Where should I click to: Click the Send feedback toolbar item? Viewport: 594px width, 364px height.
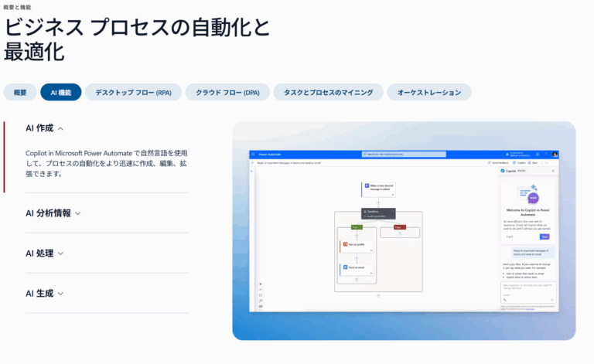[498, 163]
